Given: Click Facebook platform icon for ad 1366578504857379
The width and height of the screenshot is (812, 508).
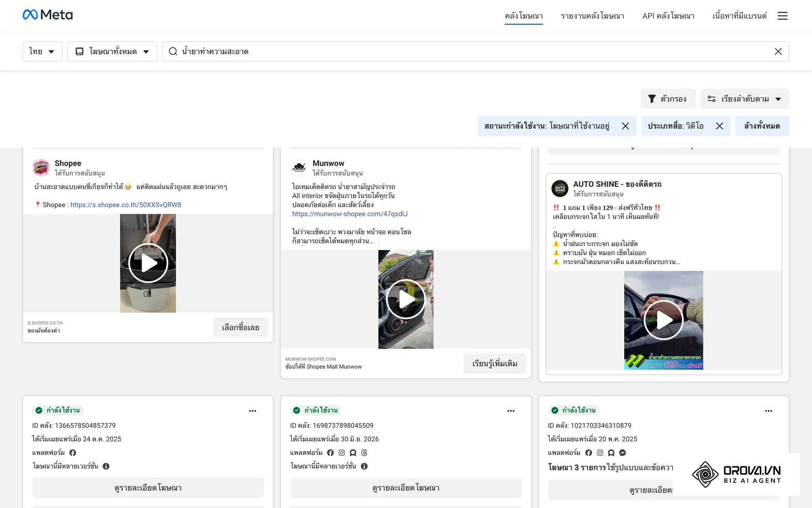Looking at the screenshot, I should tap(73, 453).
